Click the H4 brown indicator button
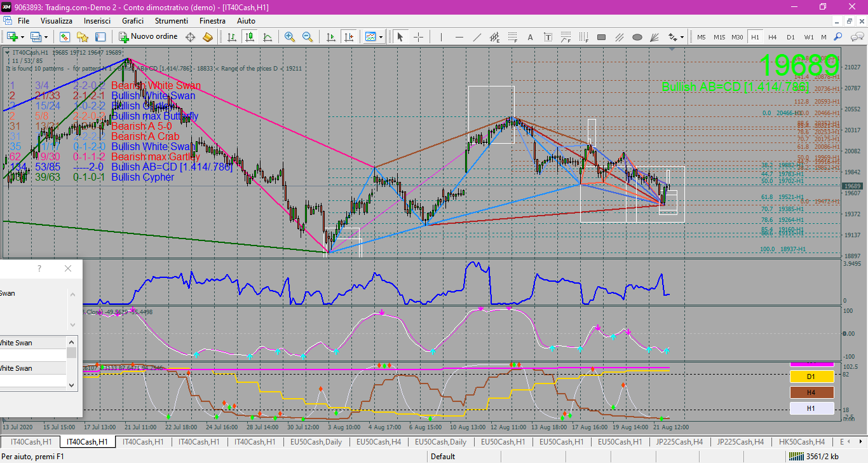 tap(811, 392)
